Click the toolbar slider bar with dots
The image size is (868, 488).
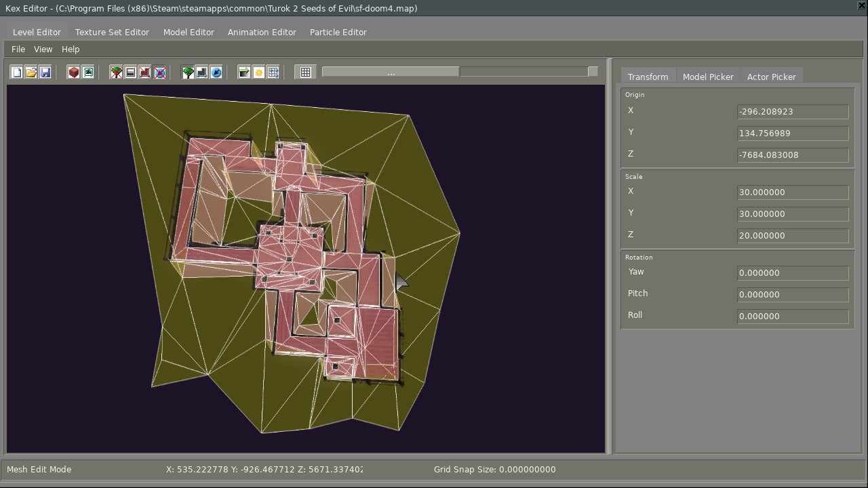[x=391, y=72]
